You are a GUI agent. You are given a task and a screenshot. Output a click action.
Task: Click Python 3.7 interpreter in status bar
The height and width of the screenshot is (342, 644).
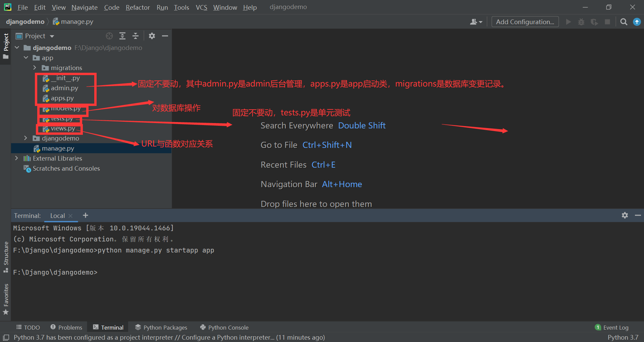[x=623, y=337]
